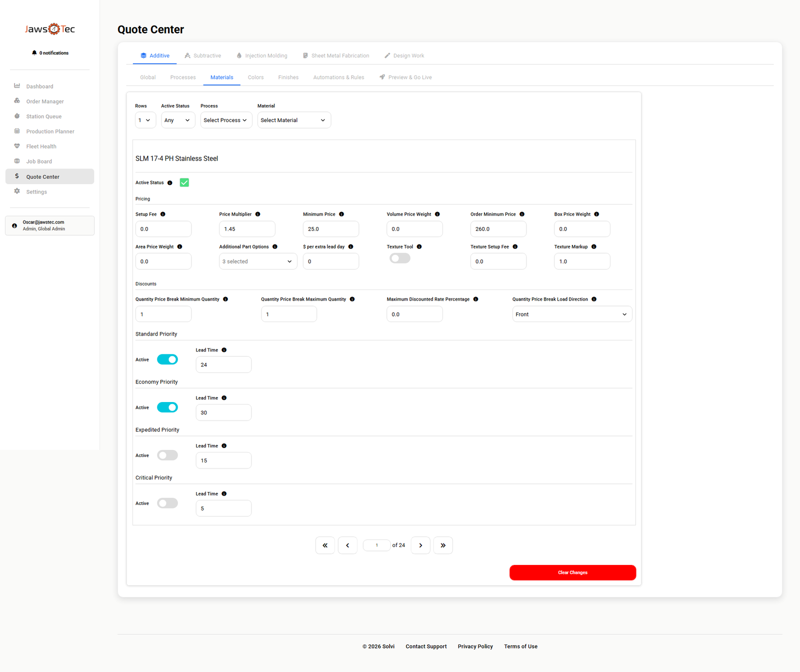Click the Production Planner calendar icon
This screenshot has width=800, height=672.
point(17,131)
